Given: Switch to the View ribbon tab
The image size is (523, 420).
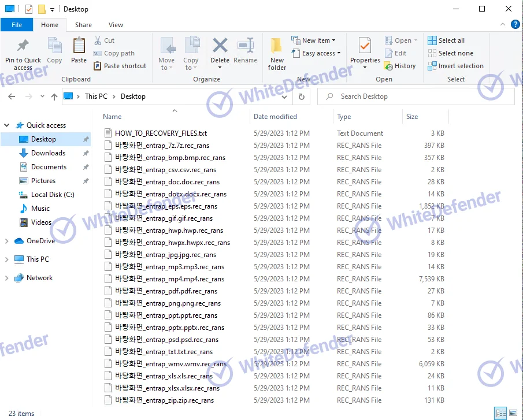Looking at the screenshot, I should [116, 25].
